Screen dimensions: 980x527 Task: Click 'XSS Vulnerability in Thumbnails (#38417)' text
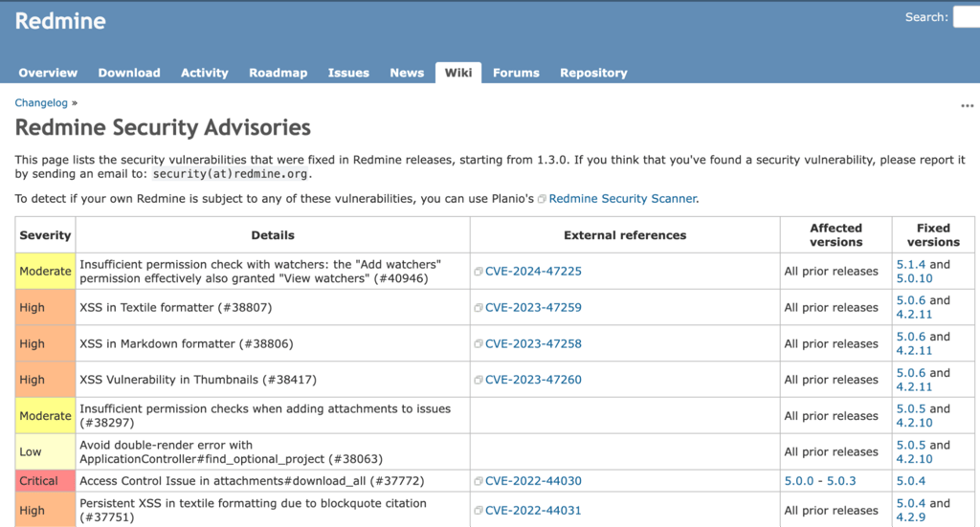pyautogui.click(x=198, y=380)
